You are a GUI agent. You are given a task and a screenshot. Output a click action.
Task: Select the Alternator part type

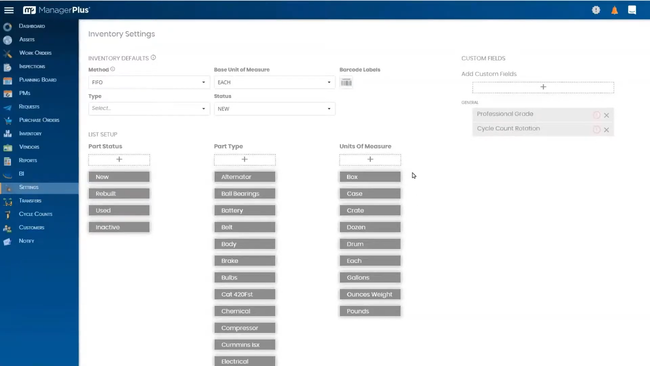click(245, 177)
